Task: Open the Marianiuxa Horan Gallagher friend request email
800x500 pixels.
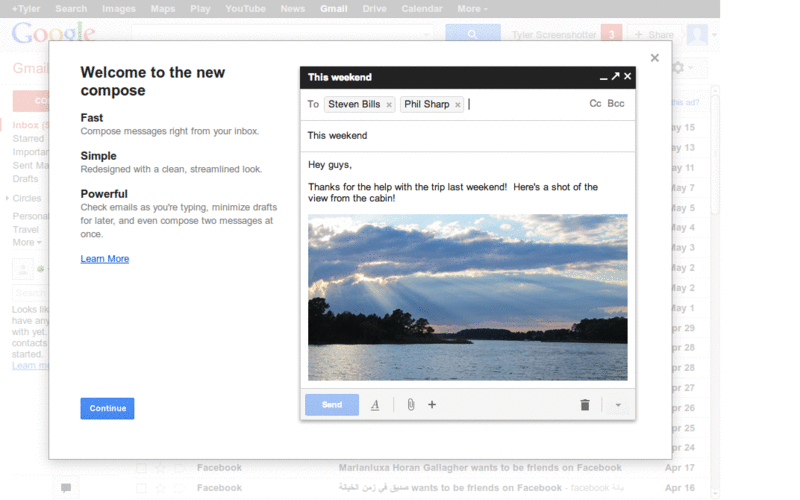Action: [x=480, y=467]
